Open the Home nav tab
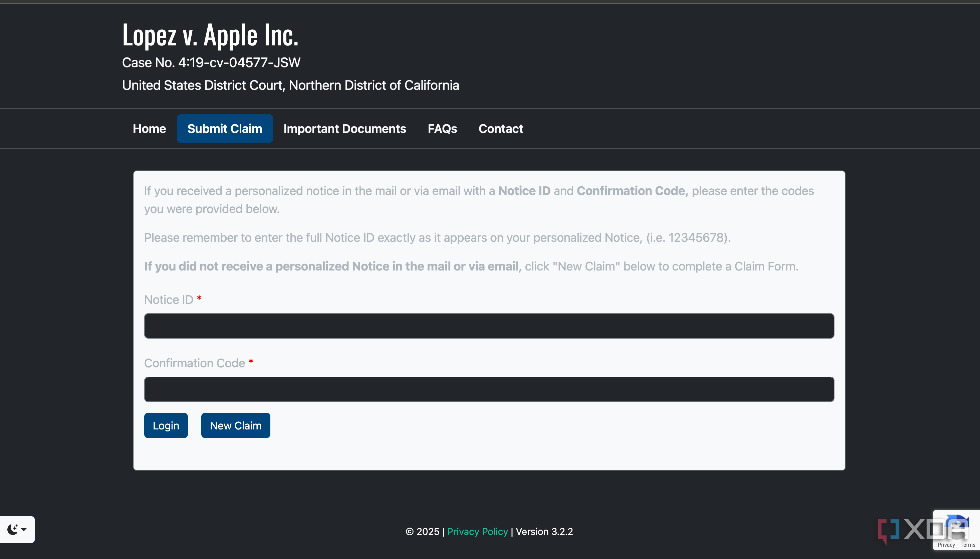Screen dimensions: 980x559 pyautogui.click(x=149, y=129)
